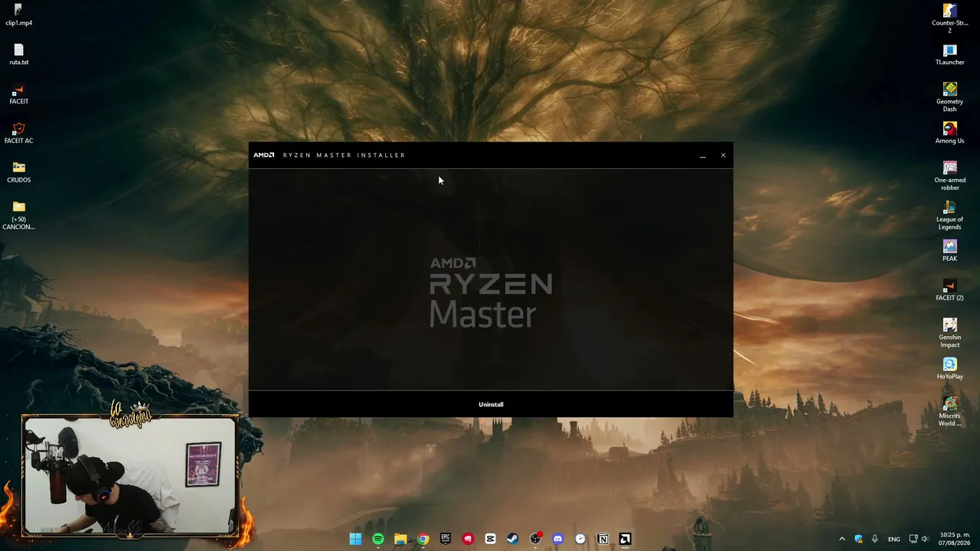Screen dimensions: 980x551
Task: Select the League of Legends desktop shortcut
Action: pyautogui.click(x=950, y=216)
